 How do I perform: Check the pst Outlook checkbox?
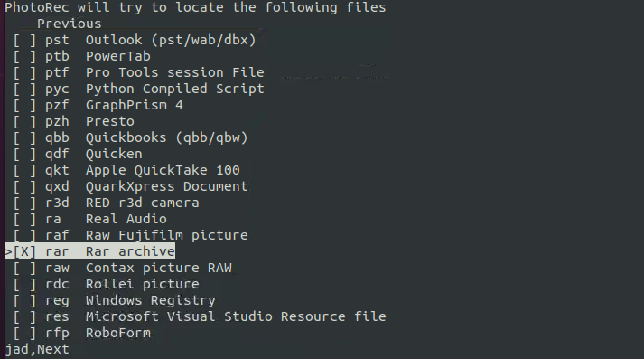[x=24, y=40]
